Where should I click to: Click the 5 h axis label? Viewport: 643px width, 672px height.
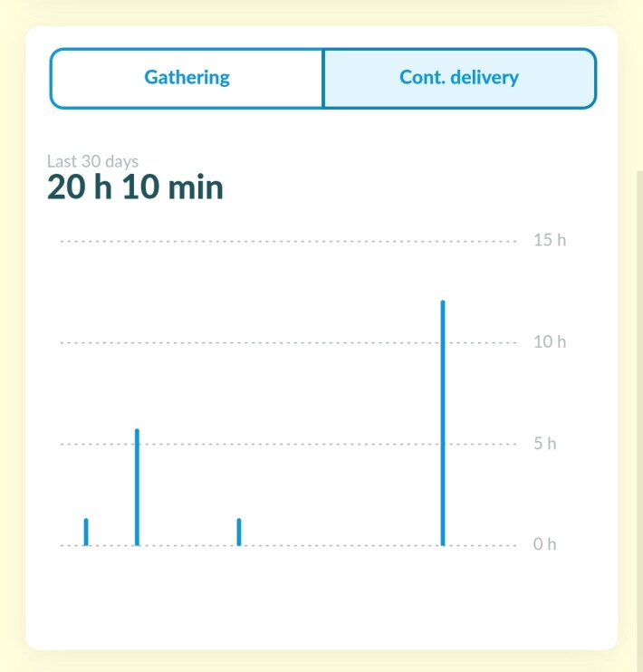click(544, 444)
